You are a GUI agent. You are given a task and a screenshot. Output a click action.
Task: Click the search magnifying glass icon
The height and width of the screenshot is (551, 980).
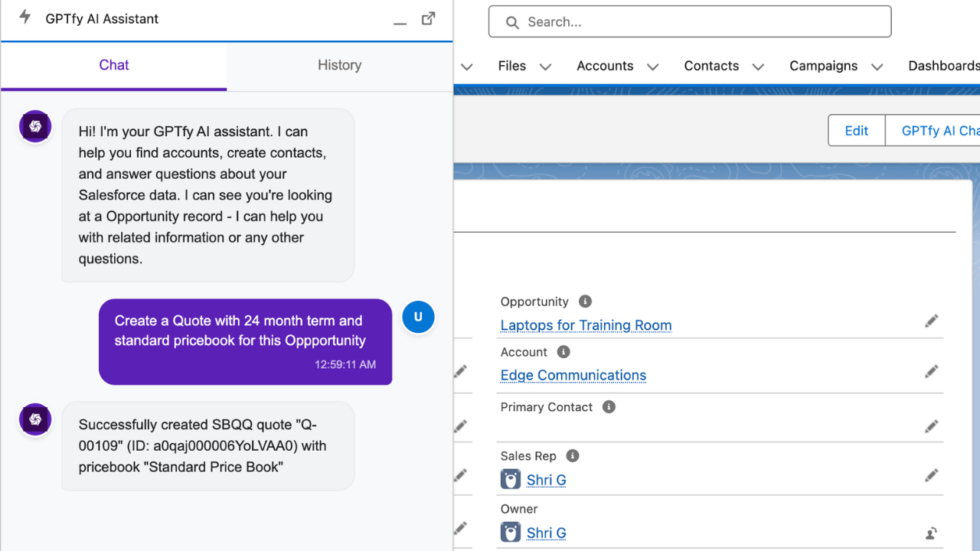pyautogui.click(x=511, y=21)
